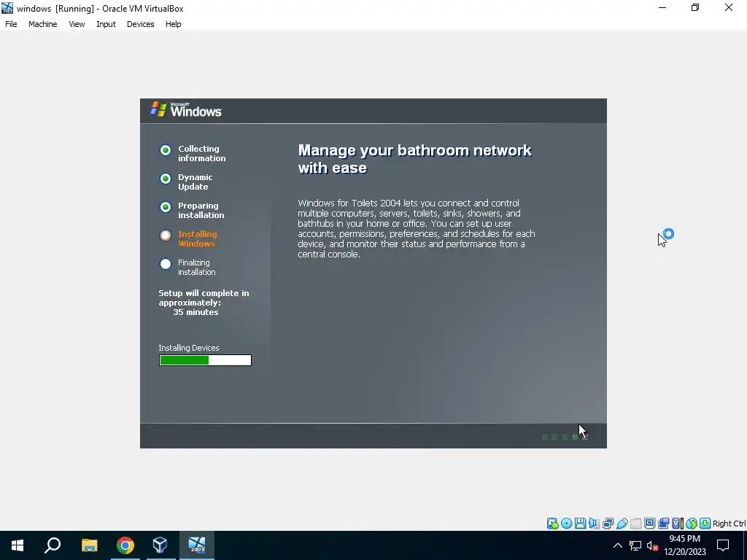Click the 'Installing Devices' label

189,348
